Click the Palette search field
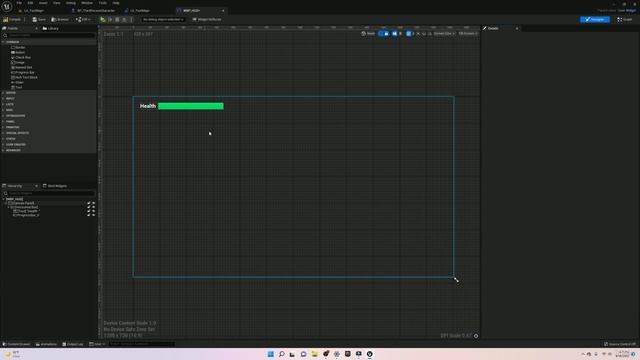The height and width of the screenshot is (360, 640). (x=49, y=36)
